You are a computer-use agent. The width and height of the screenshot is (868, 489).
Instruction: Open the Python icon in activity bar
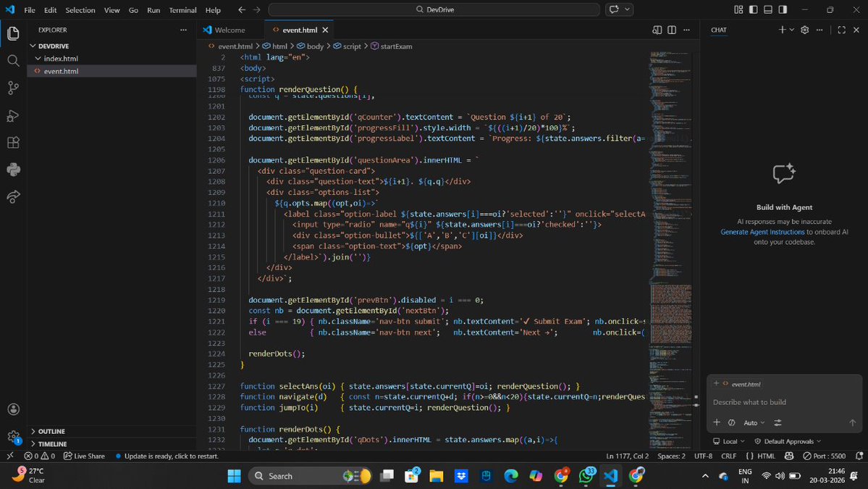pos(13,170)
